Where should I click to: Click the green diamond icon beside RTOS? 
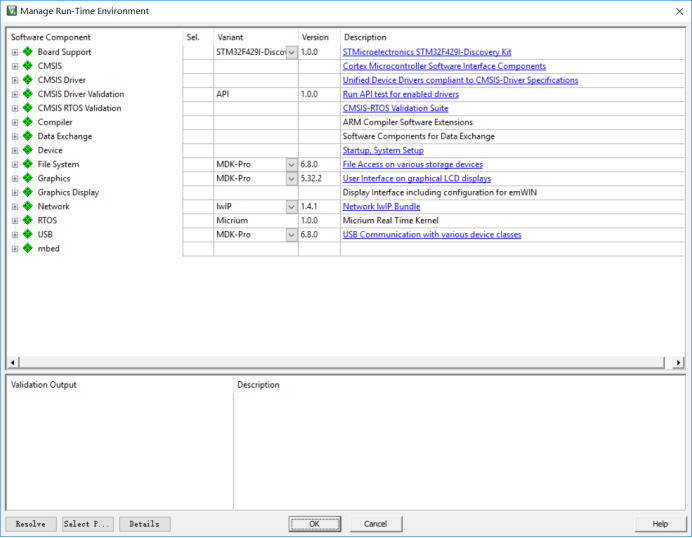click(28, 220)
